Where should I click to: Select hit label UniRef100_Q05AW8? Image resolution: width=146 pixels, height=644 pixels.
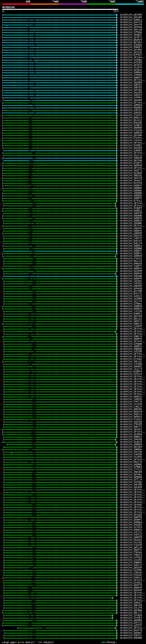tap(131, 344)
